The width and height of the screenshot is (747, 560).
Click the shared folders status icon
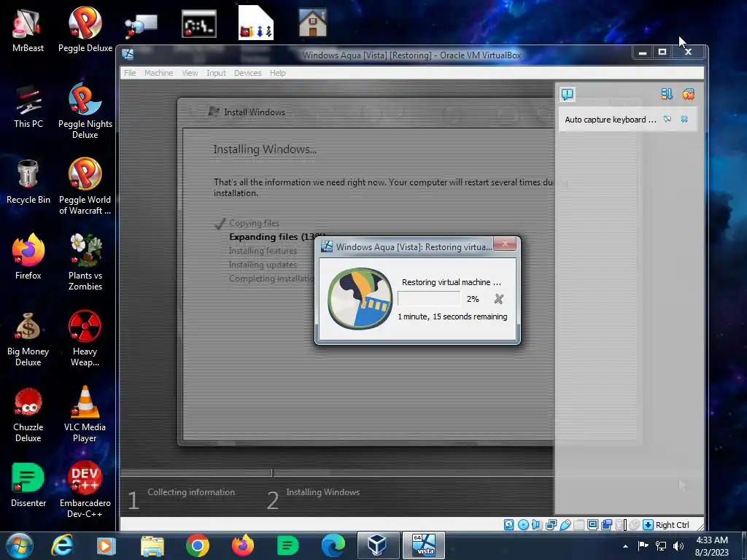(578, 525)
